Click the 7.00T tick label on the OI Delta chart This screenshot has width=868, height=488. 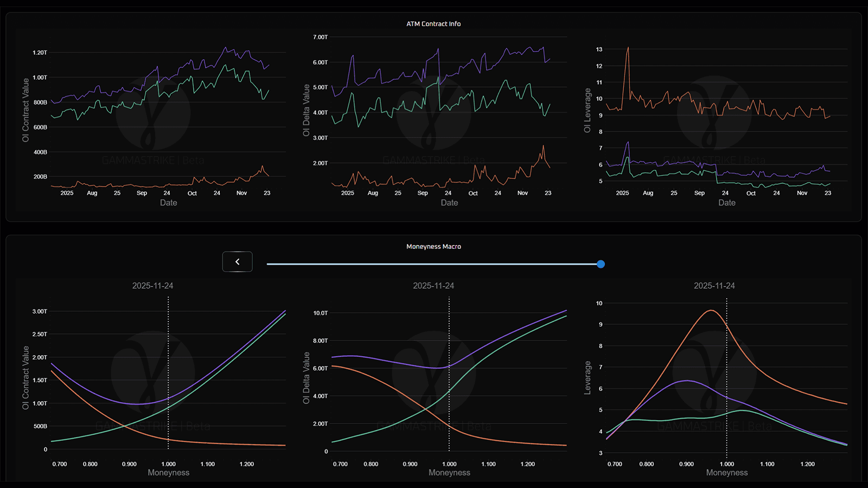tap(320, 37)
